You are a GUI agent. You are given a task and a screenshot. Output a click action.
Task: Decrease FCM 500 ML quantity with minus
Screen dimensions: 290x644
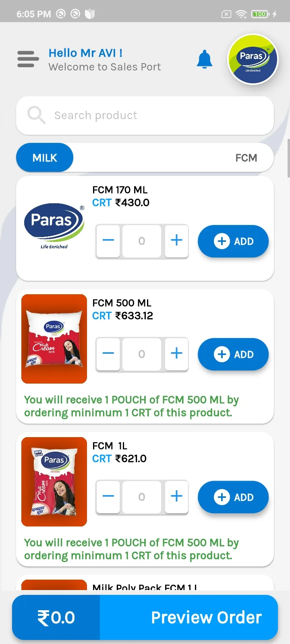point(108,354)
